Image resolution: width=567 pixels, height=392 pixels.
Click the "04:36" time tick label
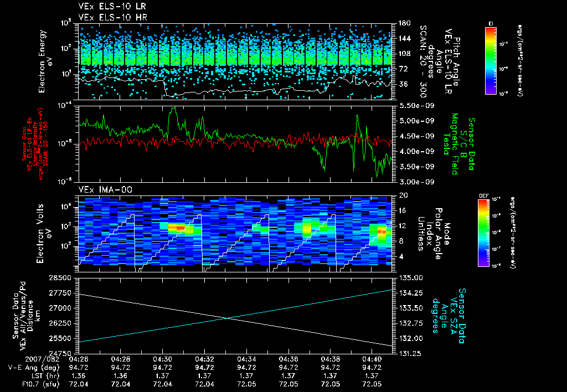pos(288,359)
